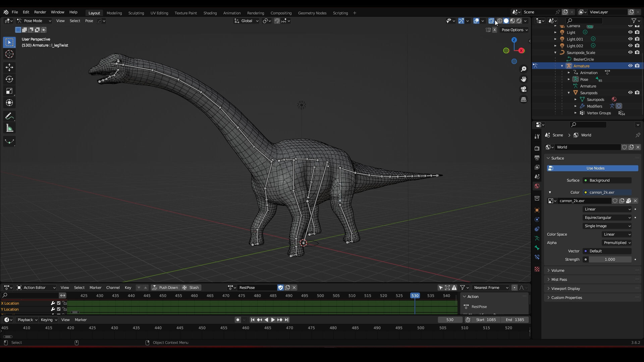Open the Action Editor mode dropdown
Image resolution: width=644 pixels, height=362 pixels.
tap(36, 288)
